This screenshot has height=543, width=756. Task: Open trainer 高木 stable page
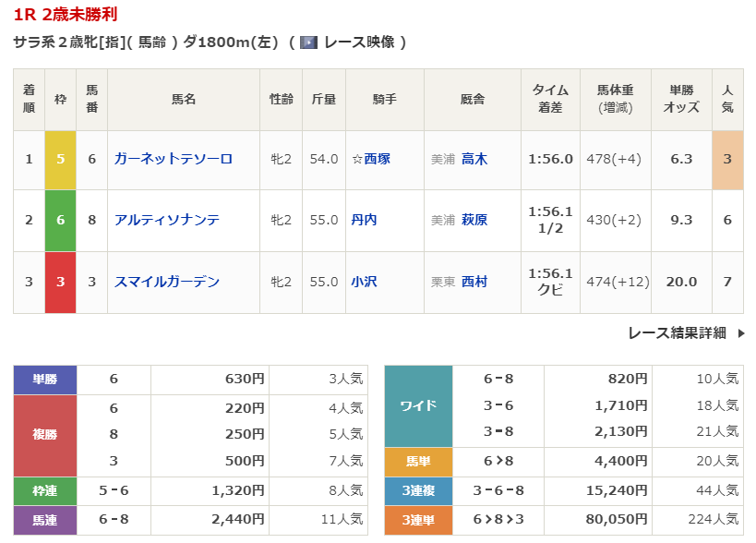(474, 159)
